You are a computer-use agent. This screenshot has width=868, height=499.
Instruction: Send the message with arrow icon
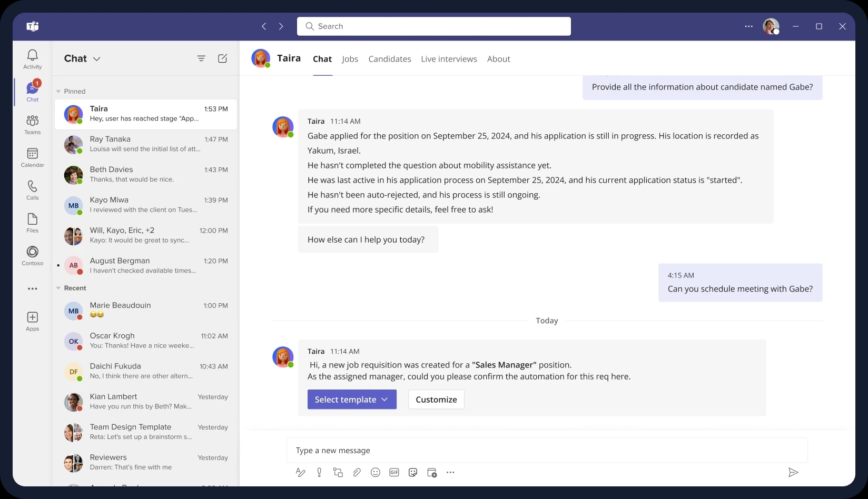pos(793,473)
